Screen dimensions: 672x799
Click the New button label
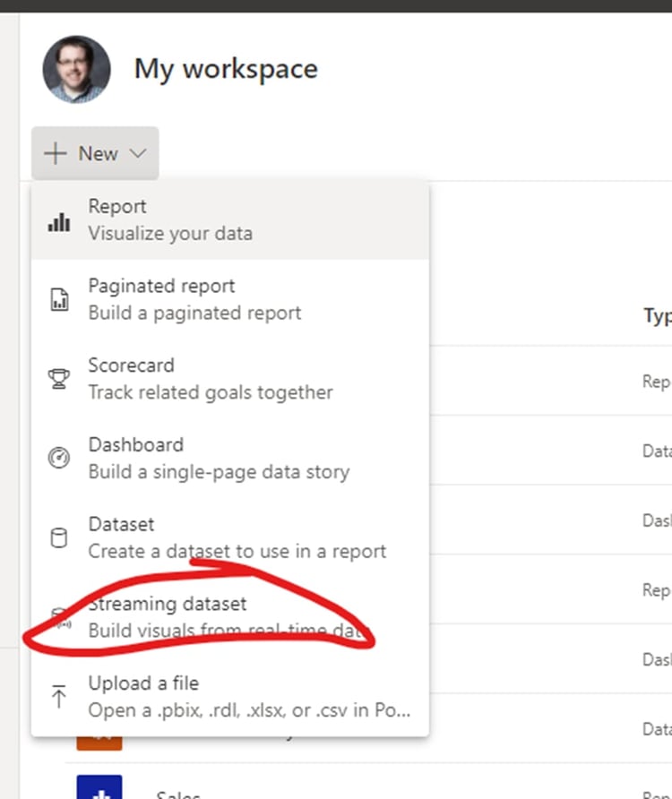pos(98,153)
